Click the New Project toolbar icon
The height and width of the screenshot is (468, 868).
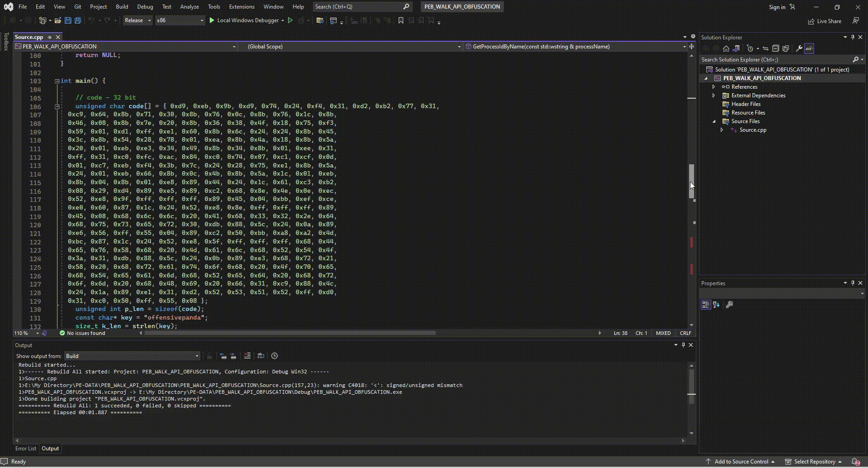43,20
